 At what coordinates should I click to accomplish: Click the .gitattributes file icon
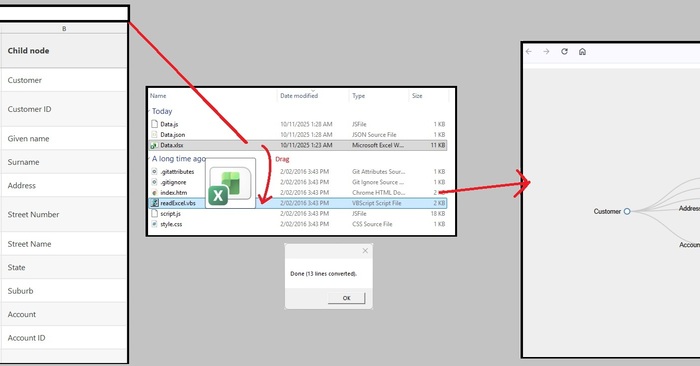(154, 172)
